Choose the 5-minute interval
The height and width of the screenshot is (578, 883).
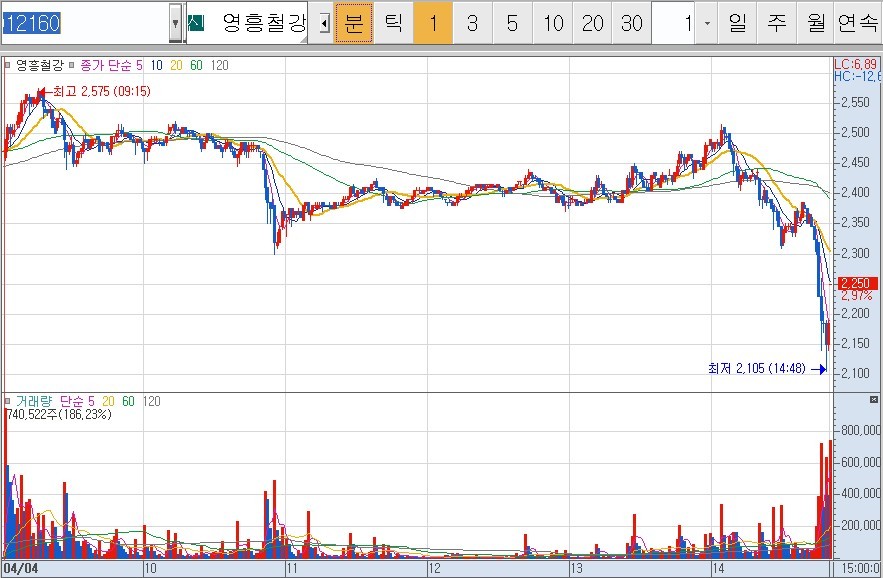pyautogui.click(x=512, y=23)
